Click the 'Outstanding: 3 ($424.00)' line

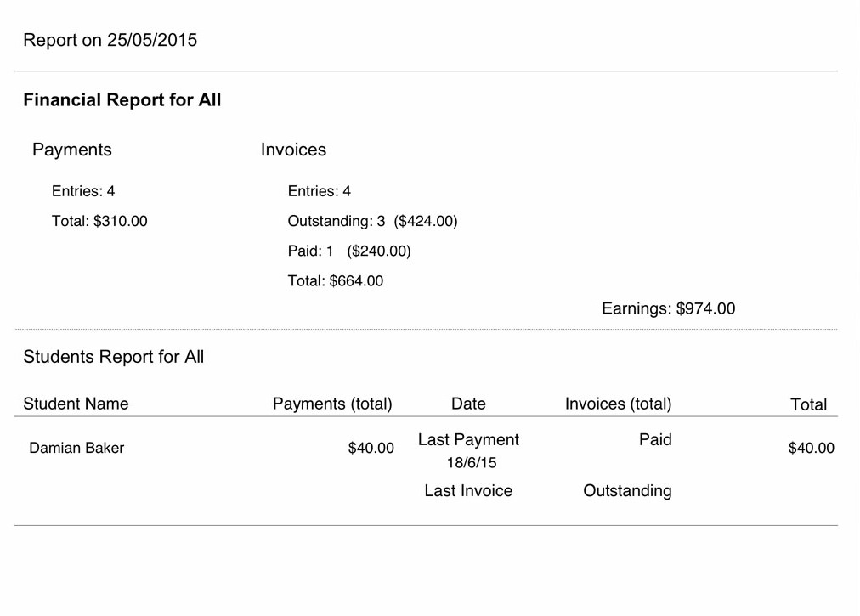pyautogui.click(x=372, y=221)
